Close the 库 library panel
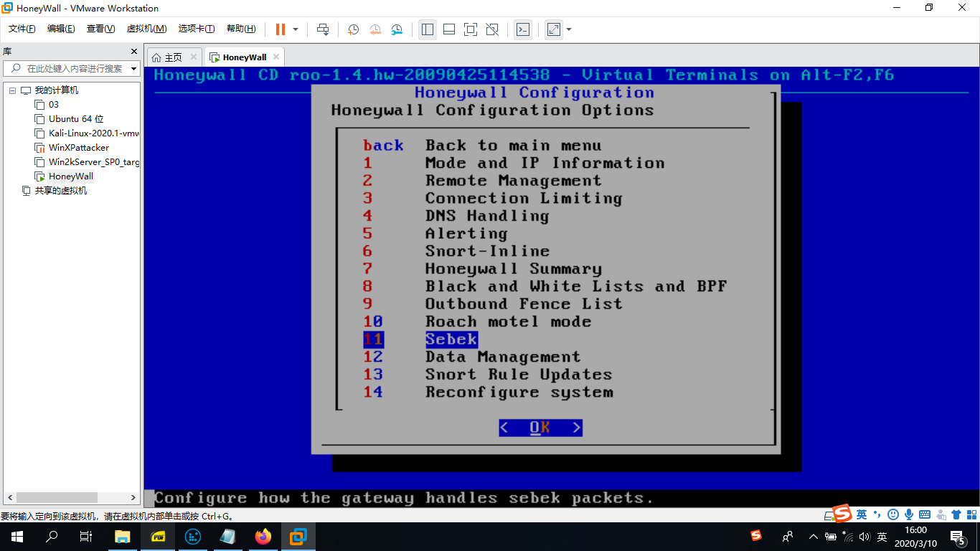The image size is (980, 551). click(x=133, y=52)
